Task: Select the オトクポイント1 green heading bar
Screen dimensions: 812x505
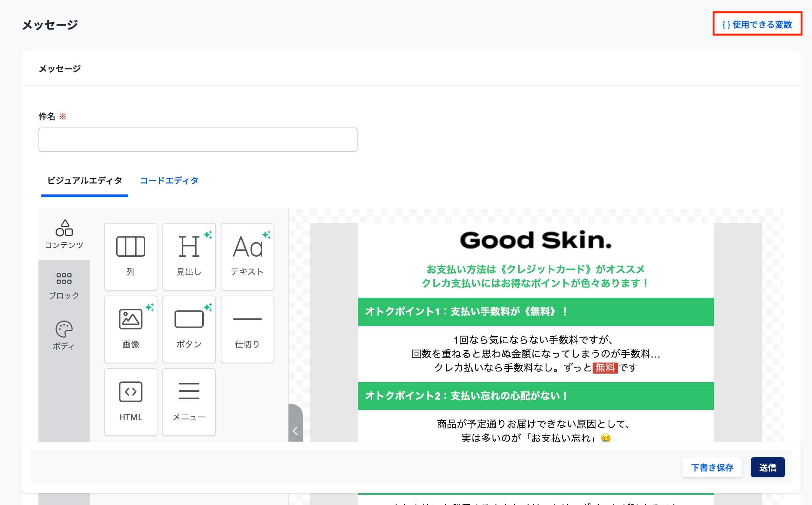Action: [536, 312]
